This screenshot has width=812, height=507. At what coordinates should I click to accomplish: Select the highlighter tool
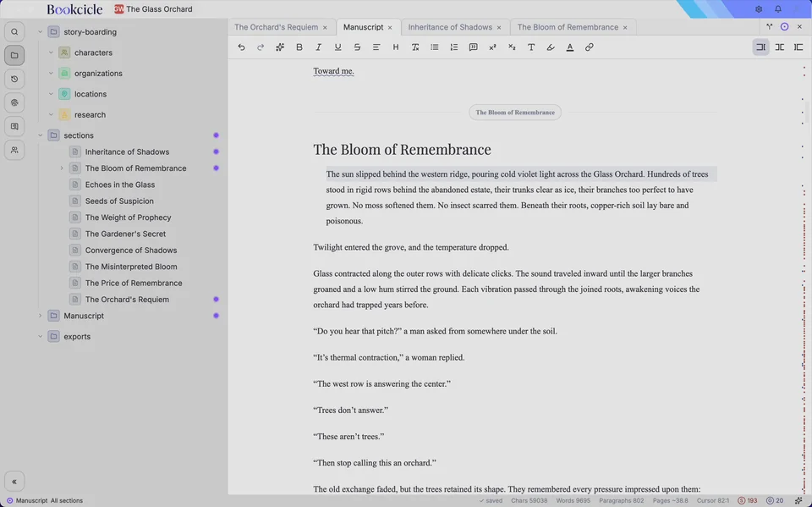(x=551, y=47)
